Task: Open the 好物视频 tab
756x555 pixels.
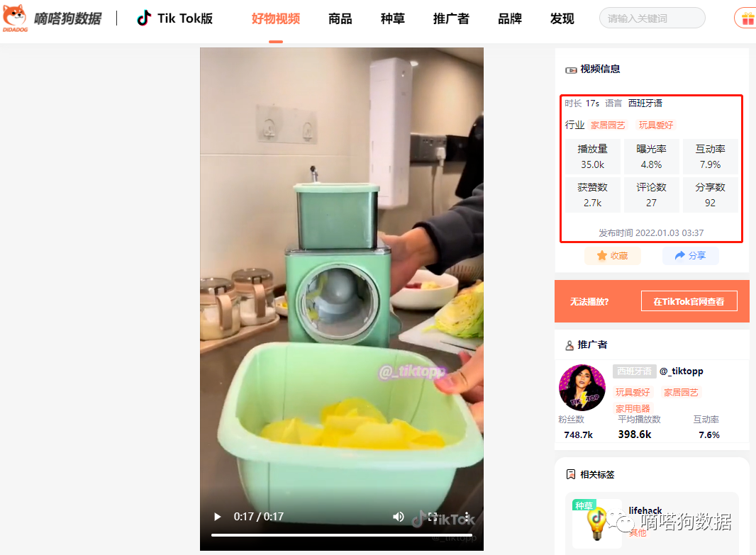Action: click(x=276, y=19)
